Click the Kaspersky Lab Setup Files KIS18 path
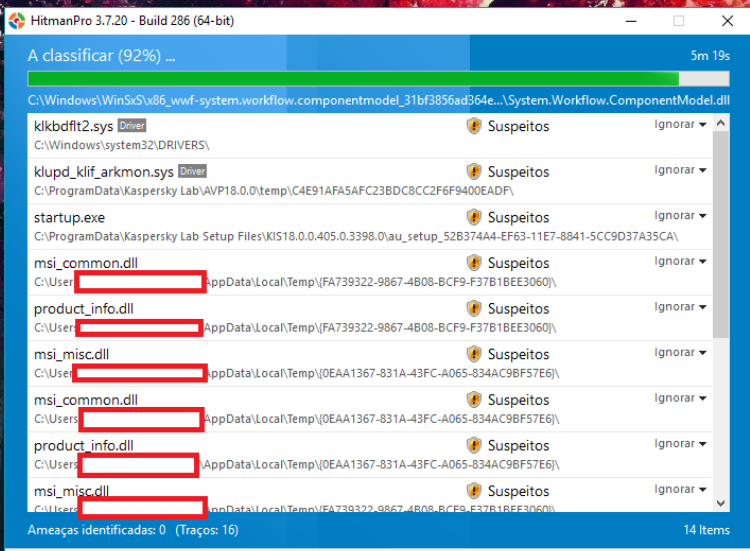This screenshot has height=551, width=750. coord(356,236)
